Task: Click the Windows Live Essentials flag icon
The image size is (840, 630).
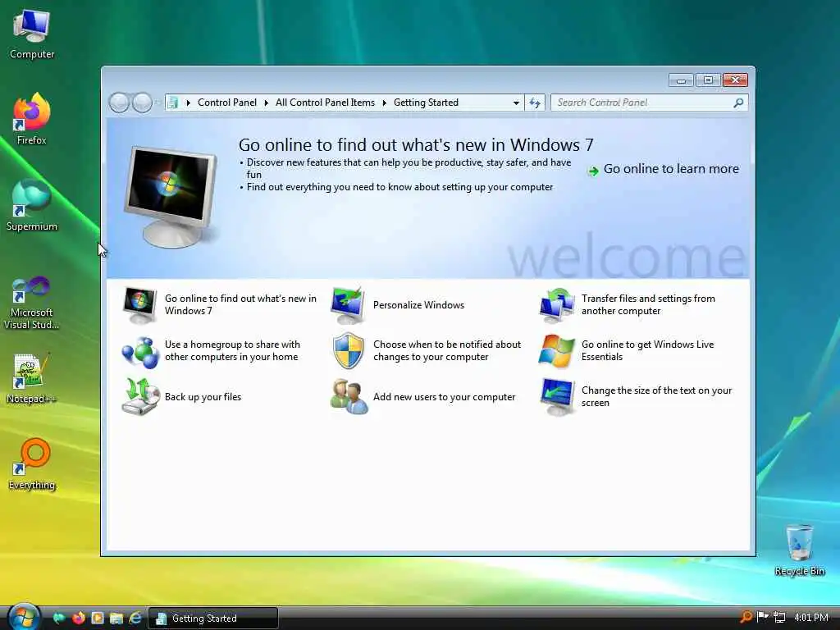Action: 557,351
